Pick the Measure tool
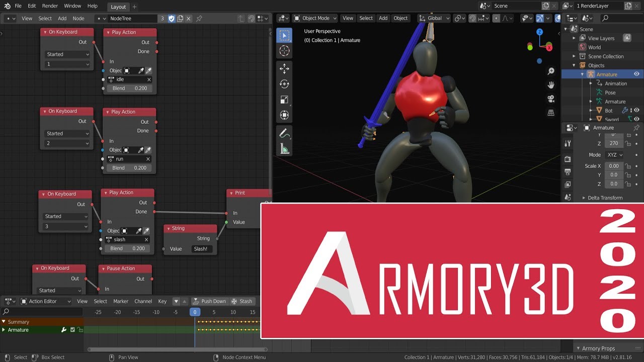Image resolution: width=644 pixels, height=362 pixels. pos(284,149)
